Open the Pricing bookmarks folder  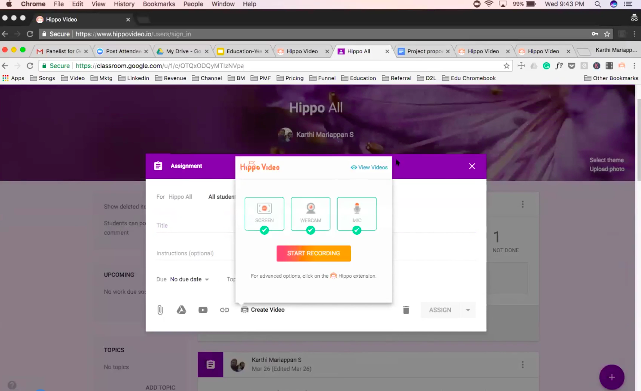tap(290, 78)
